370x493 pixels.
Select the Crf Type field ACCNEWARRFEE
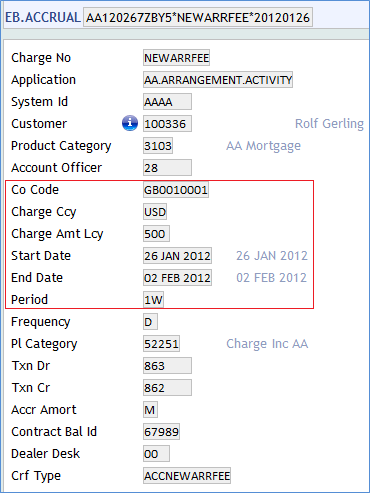pos(187,476)
